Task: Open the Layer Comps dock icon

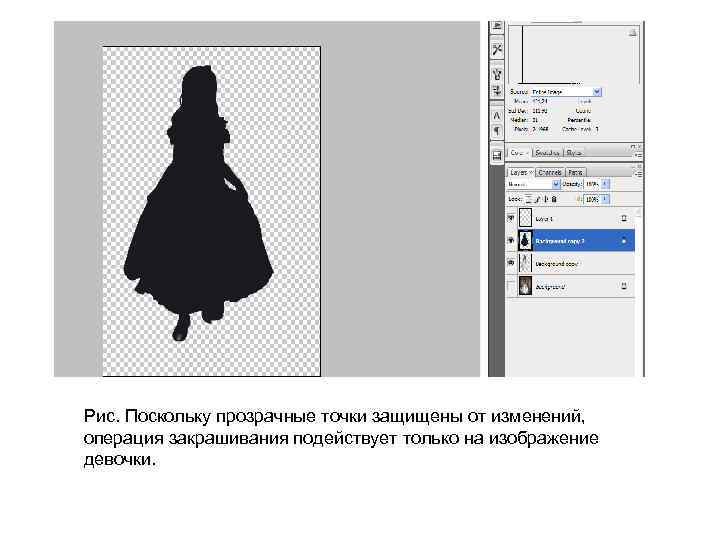Action: [x=496, y=155]
